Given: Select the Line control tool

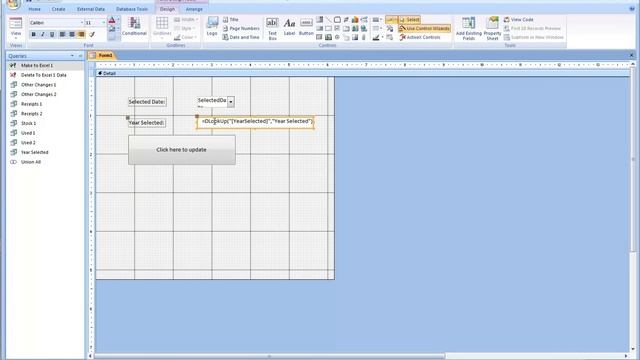Looking at the screenshot, I should (x=329, y=20).
